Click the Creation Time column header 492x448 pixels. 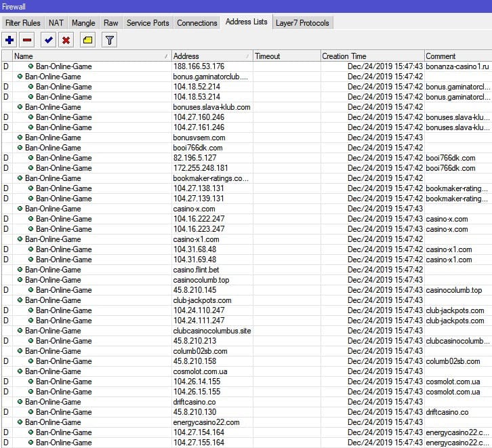tap(373, 56)
